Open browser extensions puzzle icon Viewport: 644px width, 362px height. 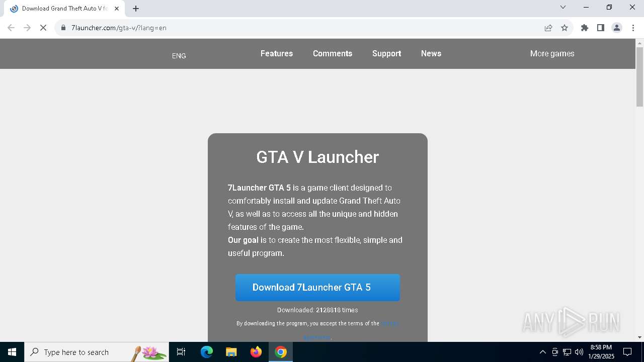[585, 28]
